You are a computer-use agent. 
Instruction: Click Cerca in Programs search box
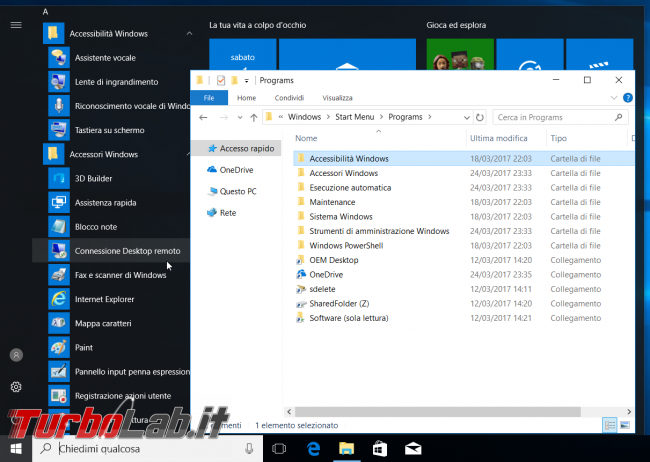tap(560, 117)
